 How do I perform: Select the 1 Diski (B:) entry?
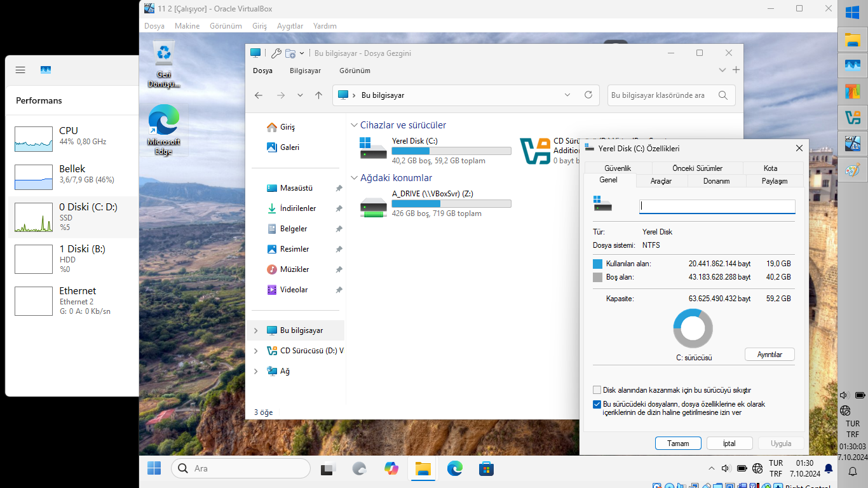coord(71,259)
